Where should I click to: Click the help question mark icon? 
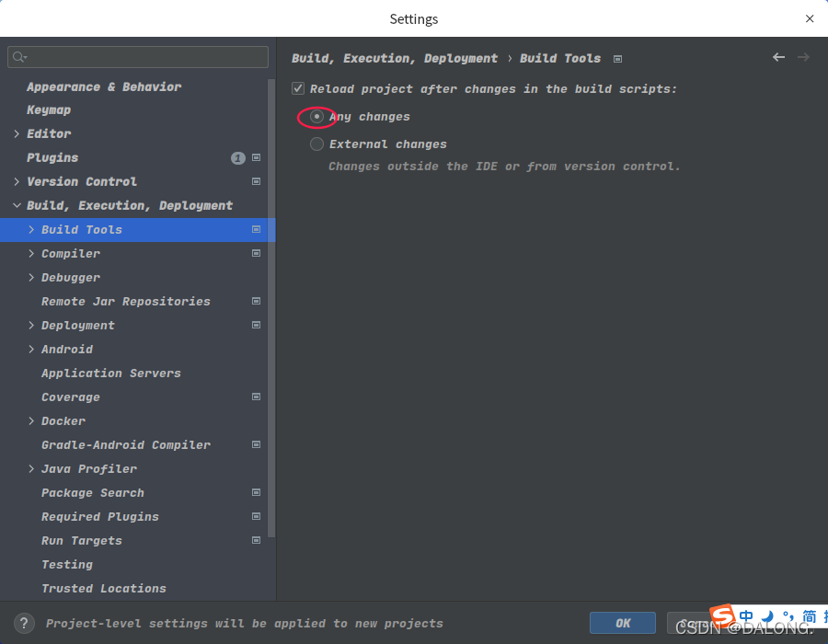pyautogui.click(x=23, y=623)
